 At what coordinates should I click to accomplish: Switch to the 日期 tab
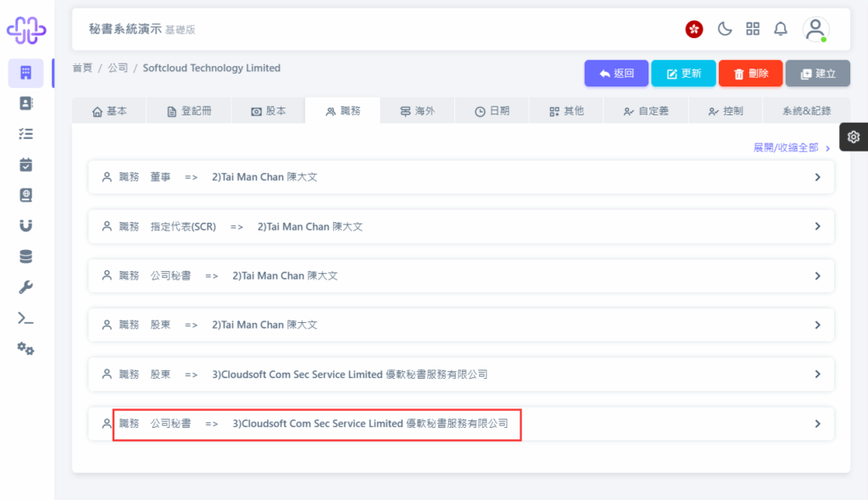[492, 111]
